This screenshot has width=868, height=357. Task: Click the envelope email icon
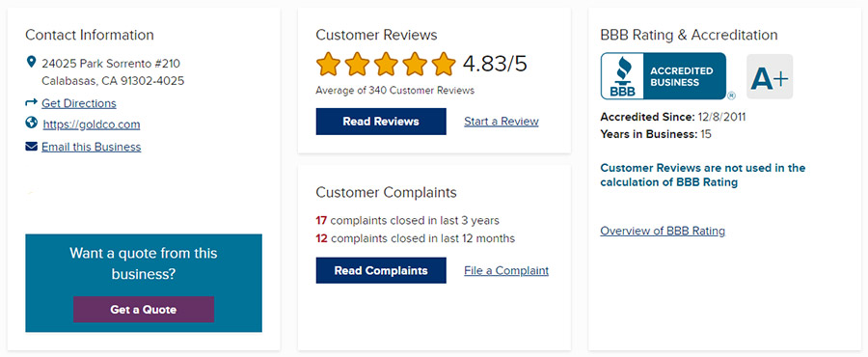[31, 146]
